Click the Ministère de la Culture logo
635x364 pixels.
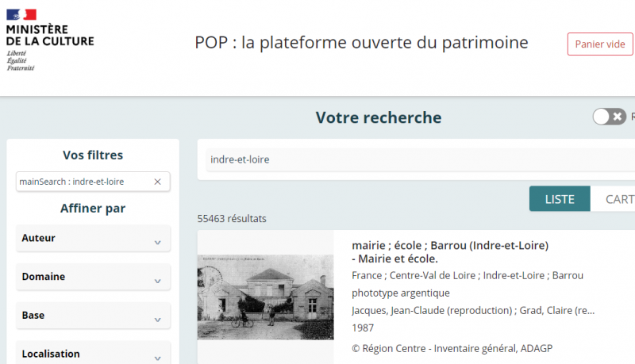[49, 40]
